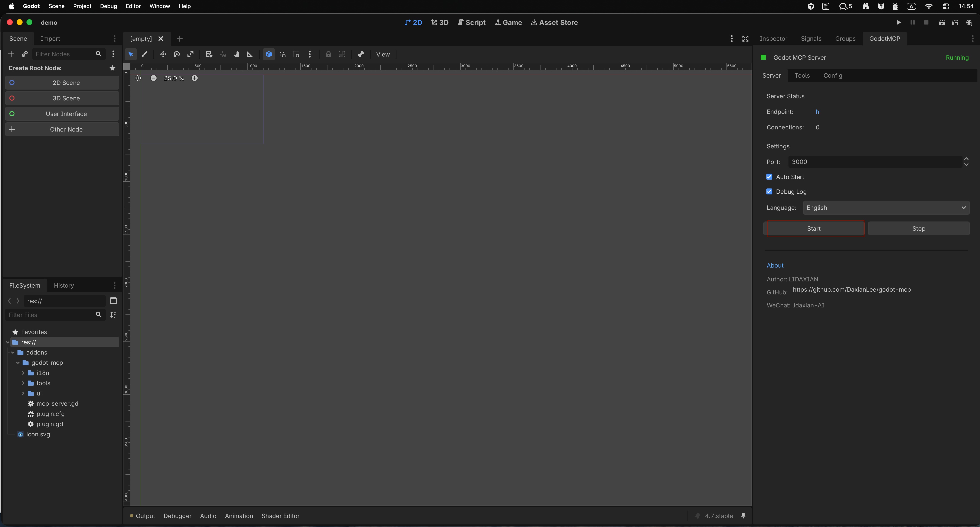Expand the ui folder
This screenshot has width=980, height=527.
(x=23, y=393)
